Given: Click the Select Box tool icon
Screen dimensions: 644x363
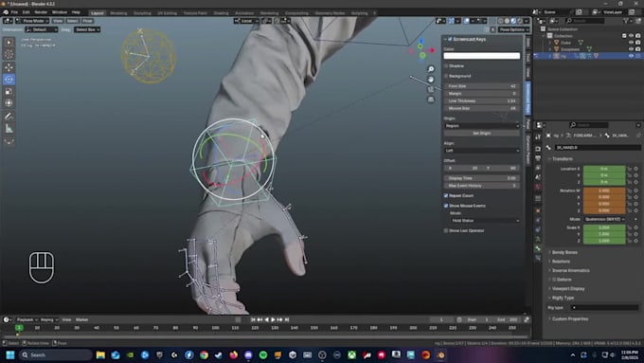Looking at the screenshot, I should pyautogui.click(x=9, y=43).
